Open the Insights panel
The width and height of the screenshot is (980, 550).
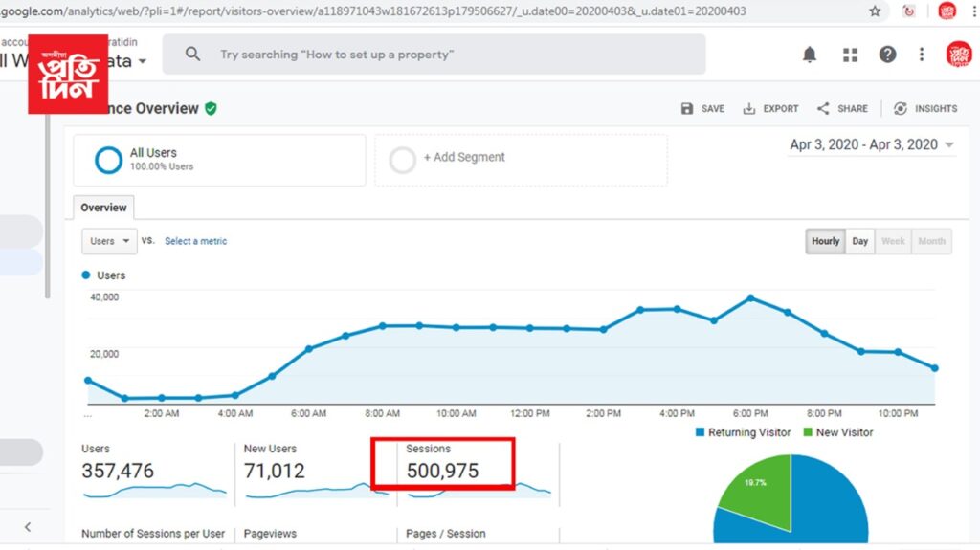point(925,109)
